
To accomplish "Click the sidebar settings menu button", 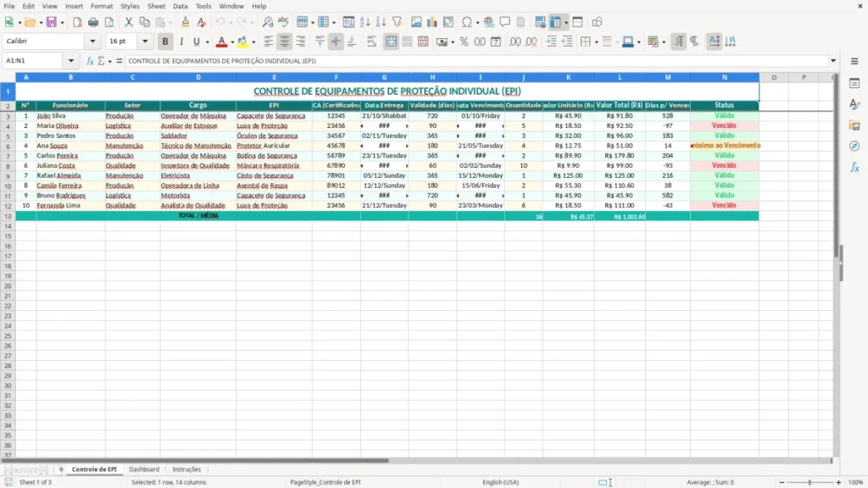I will click(854, 61).
